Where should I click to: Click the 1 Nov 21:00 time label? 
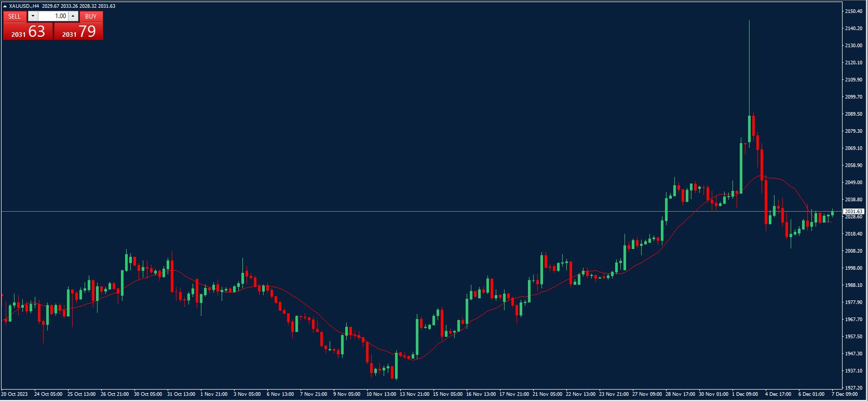[214, 394]
